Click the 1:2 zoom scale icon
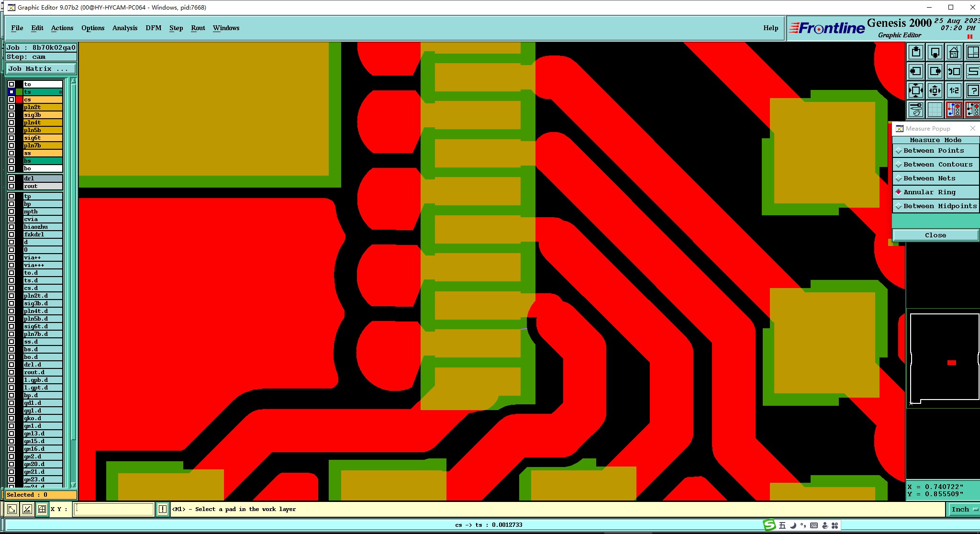 pos(954,90)
